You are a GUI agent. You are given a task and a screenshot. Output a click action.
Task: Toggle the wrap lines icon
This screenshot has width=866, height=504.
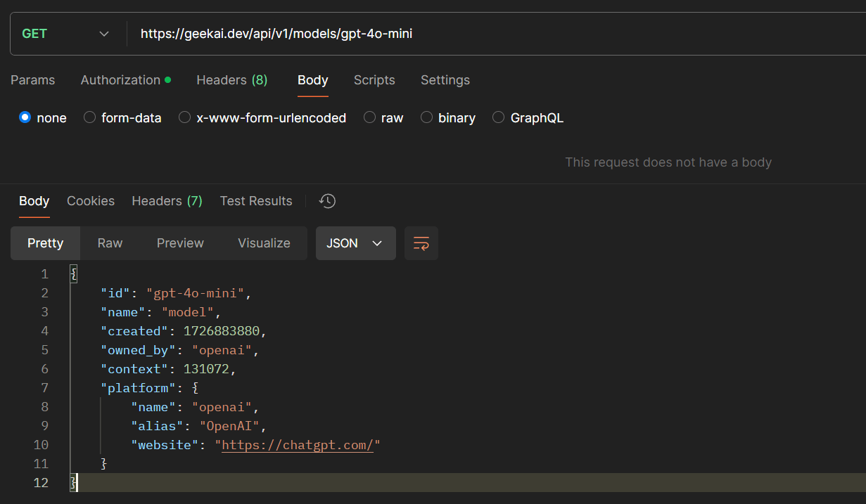(x=421, y=243)
